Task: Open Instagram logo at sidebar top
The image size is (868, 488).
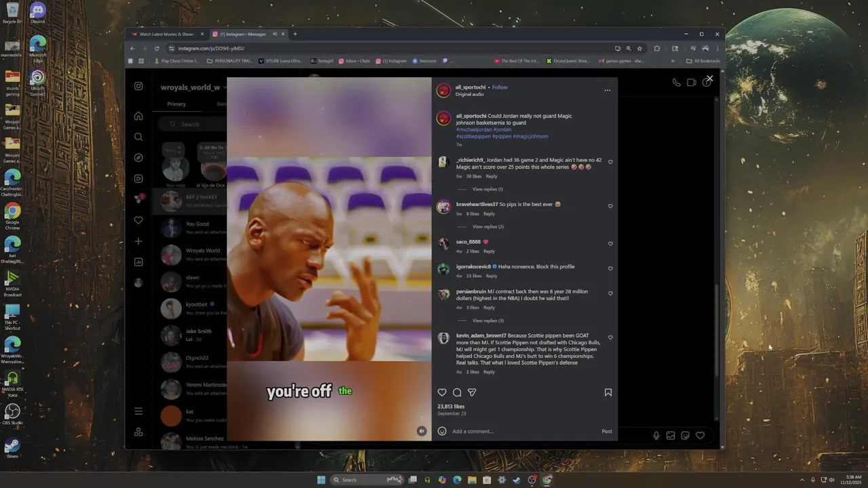Action: [138, 86]
